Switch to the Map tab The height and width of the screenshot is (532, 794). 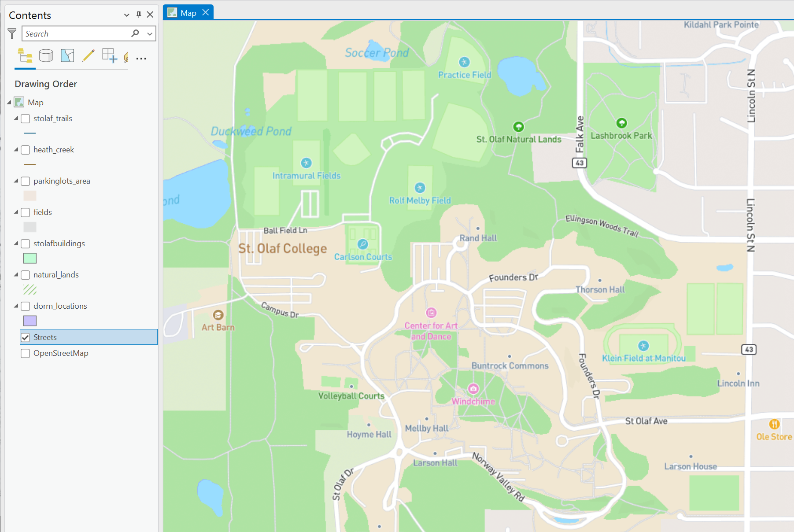tap(188, 12)
